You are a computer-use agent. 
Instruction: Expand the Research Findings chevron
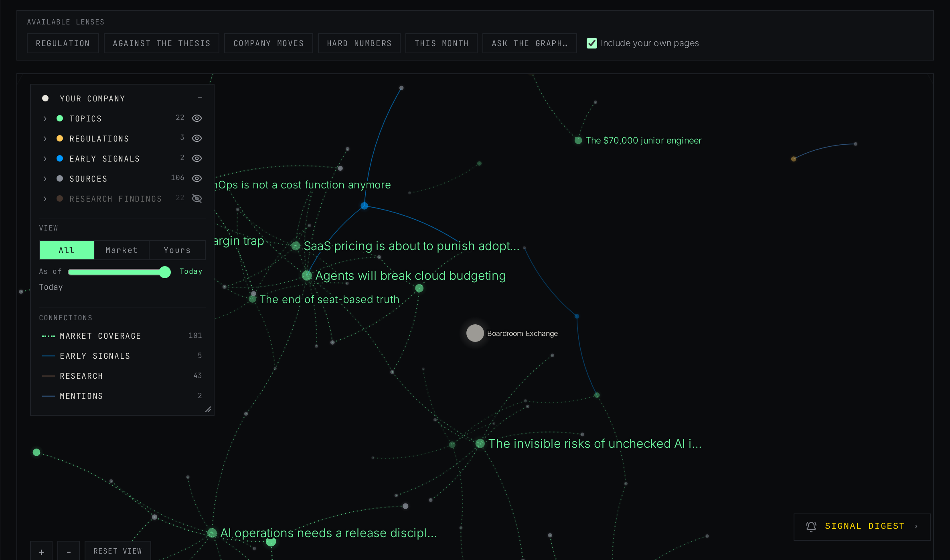pyautogui.click(x=45, y=199)
